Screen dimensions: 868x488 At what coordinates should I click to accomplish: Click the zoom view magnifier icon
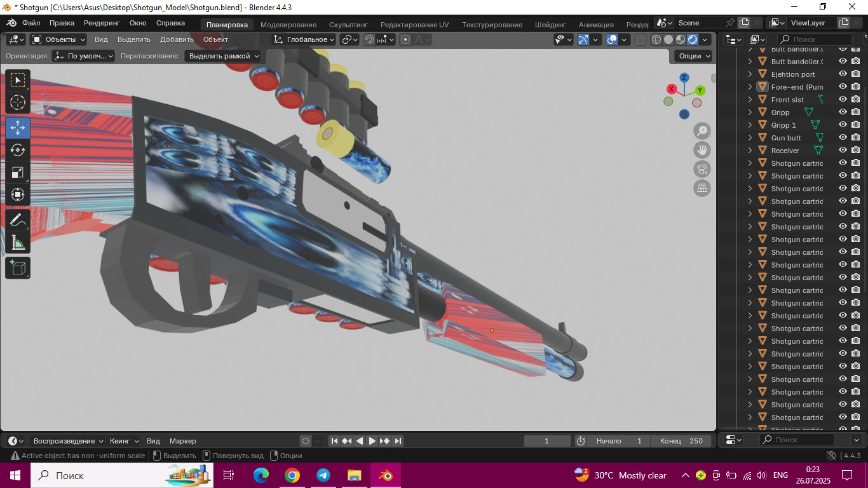pos(702,131)
